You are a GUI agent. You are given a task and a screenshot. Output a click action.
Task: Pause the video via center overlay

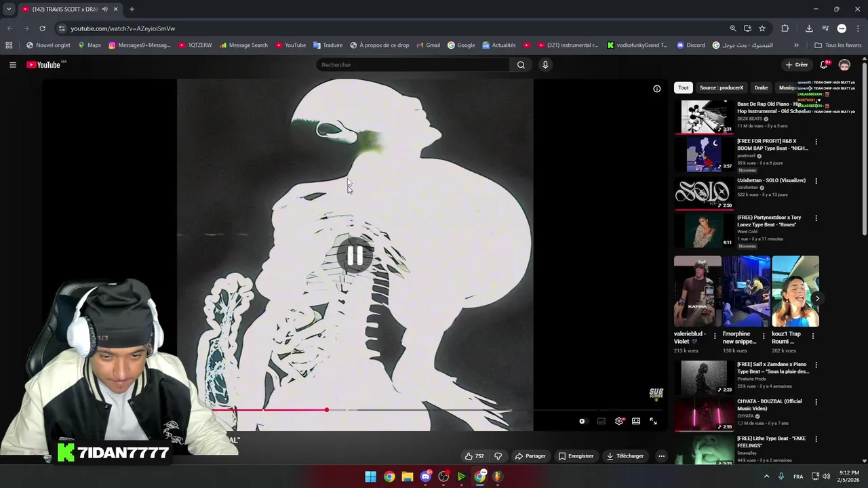point(355,256)
